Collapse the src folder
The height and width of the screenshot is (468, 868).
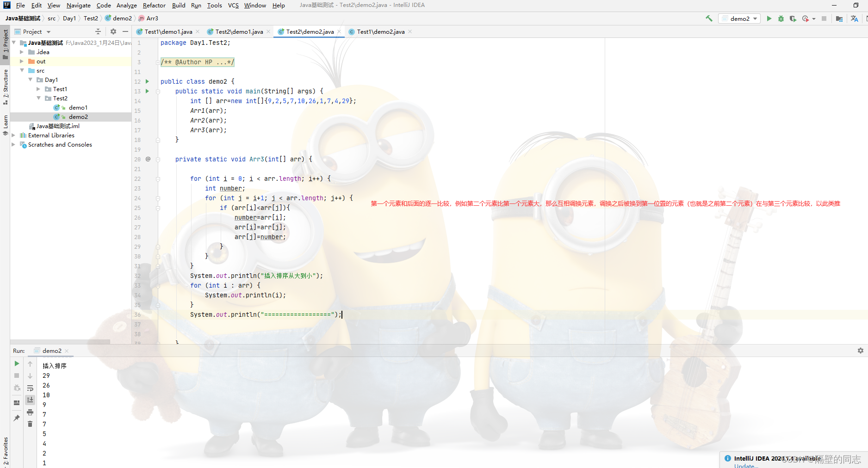pyautogui.click(x=22, y=70)
